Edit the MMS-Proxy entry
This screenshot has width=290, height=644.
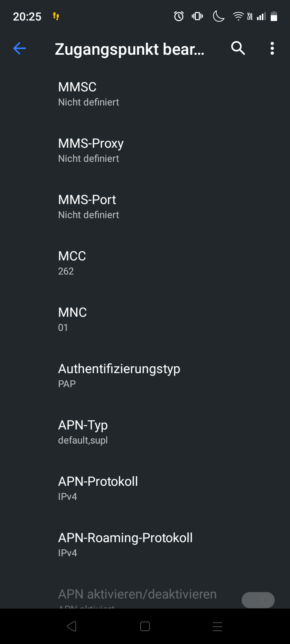tap(91, 150)
